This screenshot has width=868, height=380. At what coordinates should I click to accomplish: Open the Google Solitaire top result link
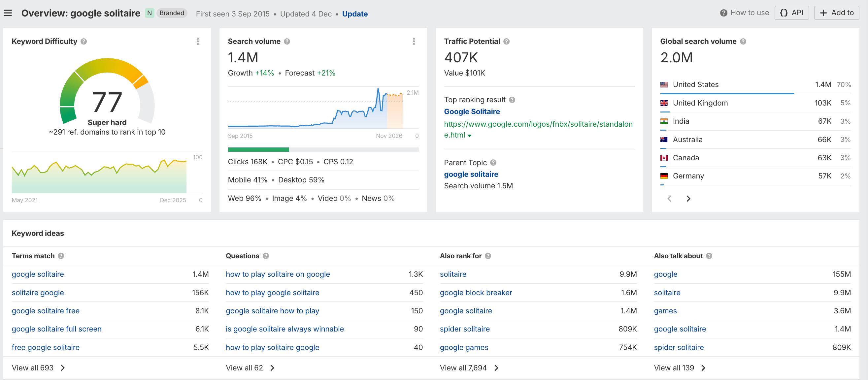coord(472,111)
